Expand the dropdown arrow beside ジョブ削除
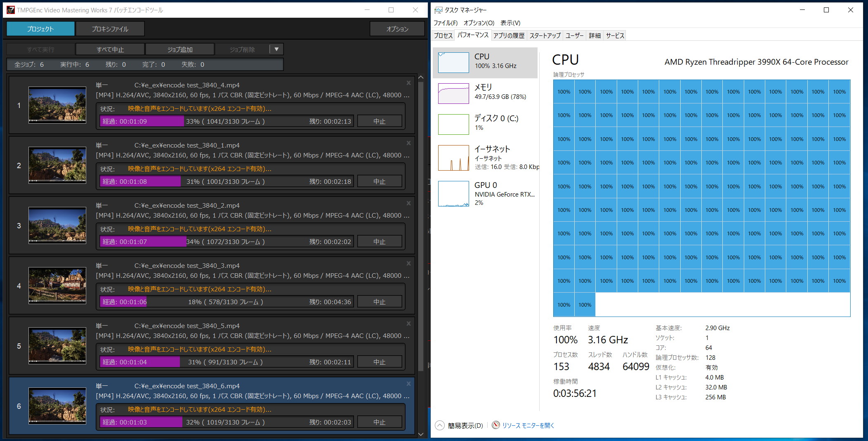The height and width of the screenshot is (441, 868). click(x=276, y=49)
